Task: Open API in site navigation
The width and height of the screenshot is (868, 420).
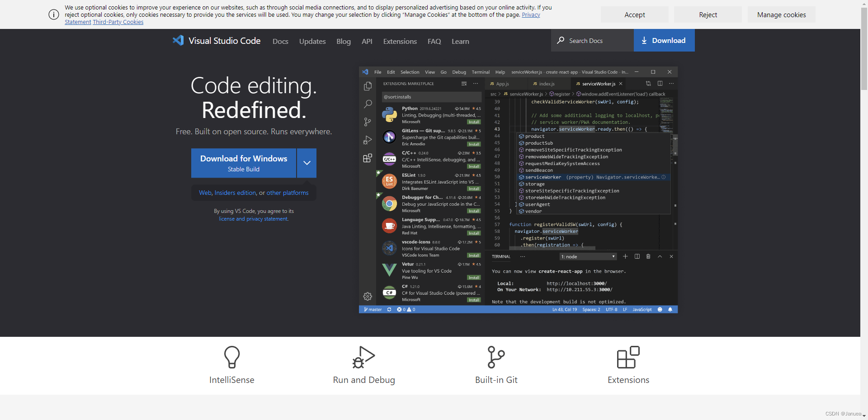Action: (x=367, y=41)
